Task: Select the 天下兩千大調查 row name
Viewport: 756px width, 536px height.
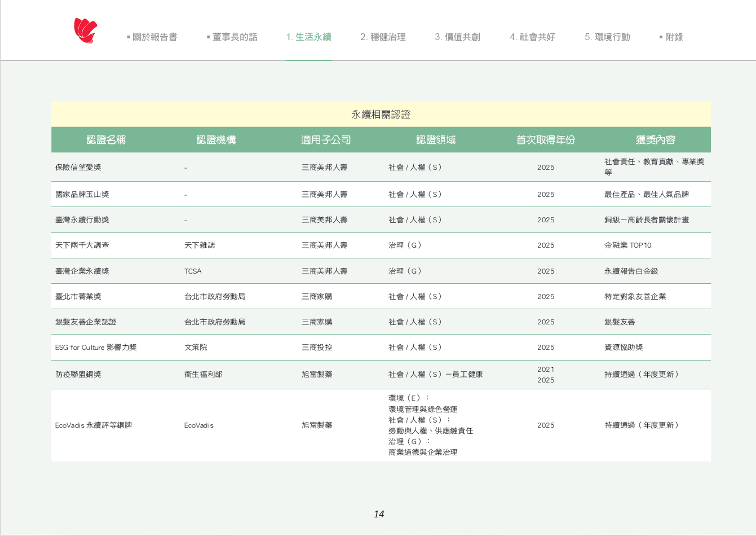Action: 82,245
